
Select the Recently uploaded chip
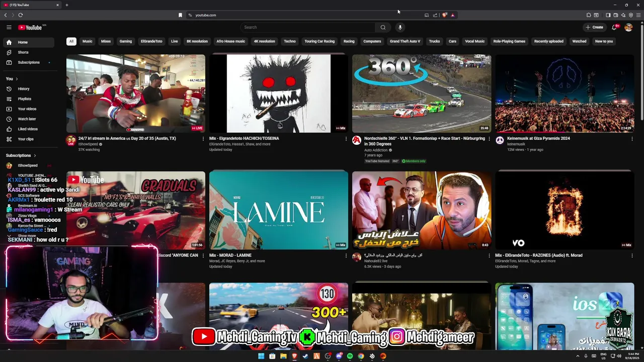[549, 41]
